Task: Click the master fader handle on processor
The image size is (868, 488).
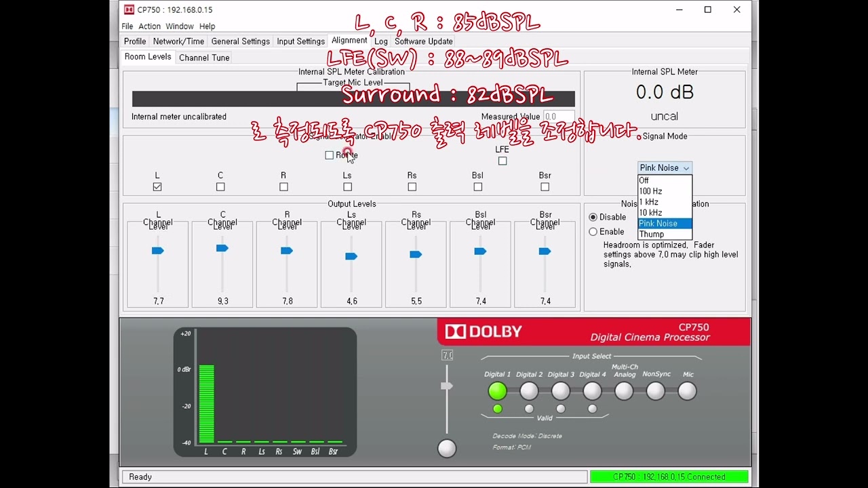Action: pos(446,386)
